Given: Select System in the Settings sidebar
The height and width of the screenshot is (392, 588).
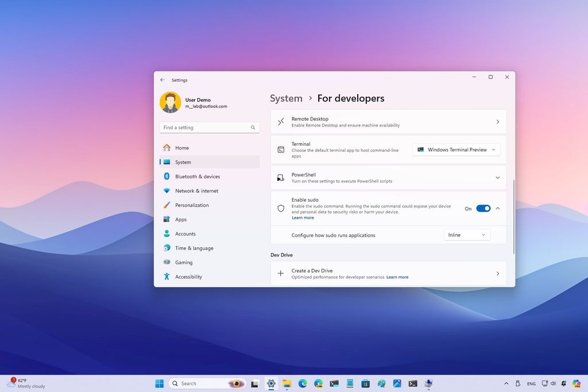Looking at the screenshot, I should [183, 162].
